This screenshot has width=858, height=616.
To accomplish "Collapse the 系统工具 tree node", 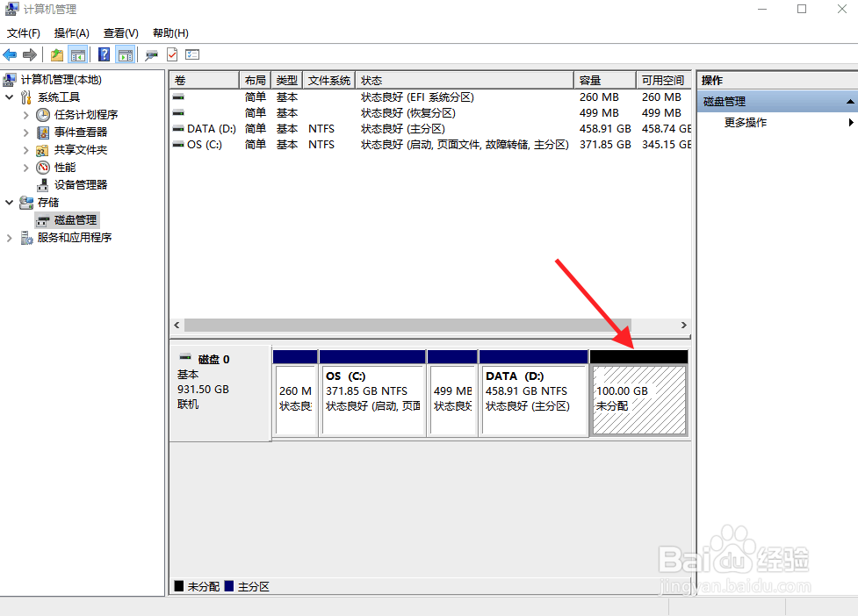I will (10, 97).
